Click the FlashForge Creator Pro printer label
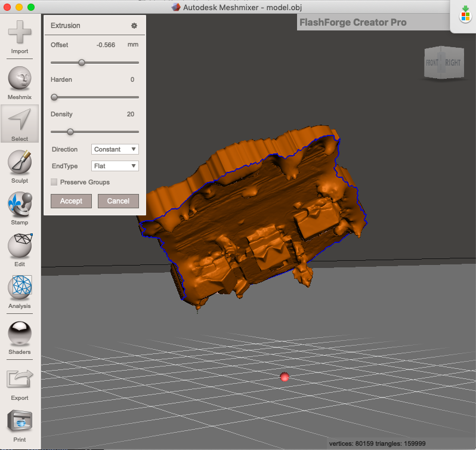The height and width of the screenshot is (450, 476). 353,22
